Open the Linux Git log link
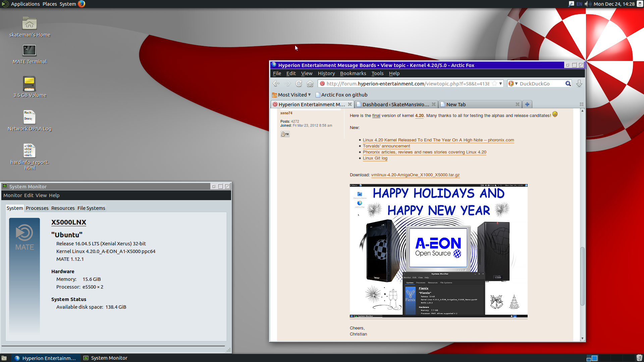This screenshot has width=644, height=362. point(375,158)
